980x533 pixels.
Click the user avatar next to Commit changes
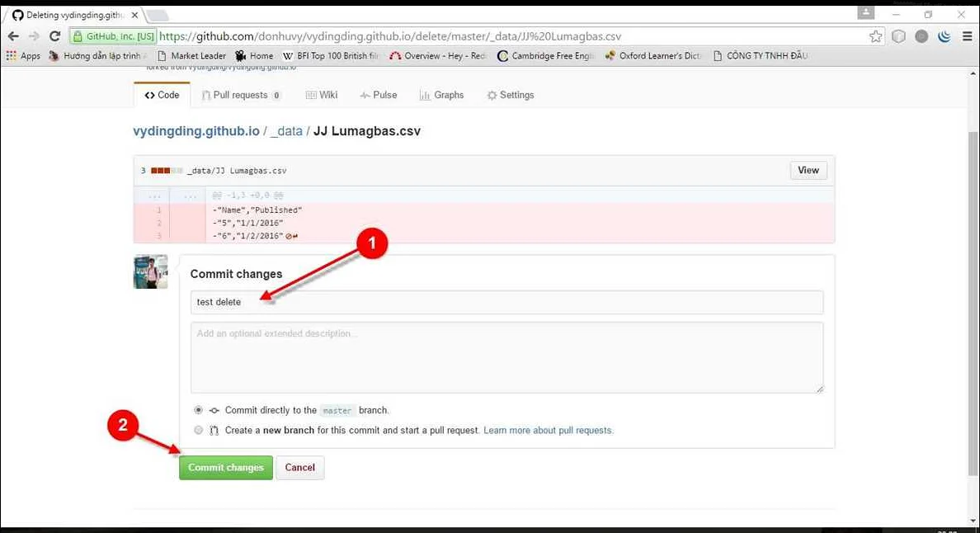(x=149, y=271)
